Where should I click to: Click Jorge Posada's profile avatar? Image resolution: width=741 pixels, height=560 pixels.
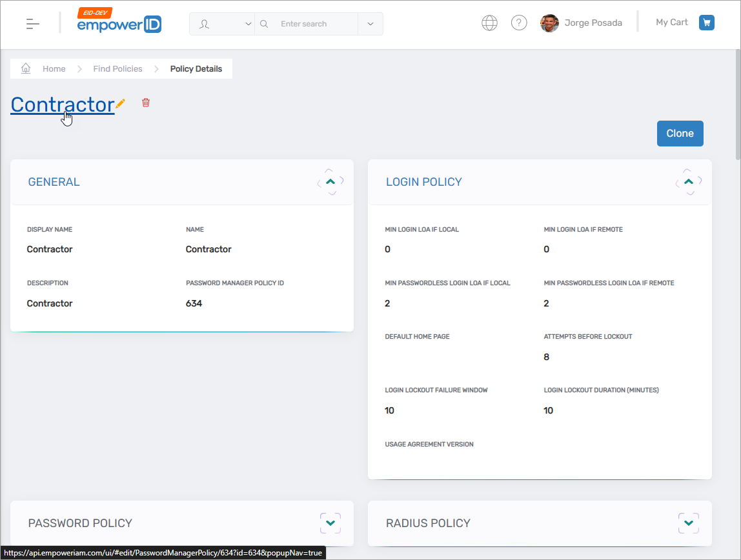click(549, 23)
